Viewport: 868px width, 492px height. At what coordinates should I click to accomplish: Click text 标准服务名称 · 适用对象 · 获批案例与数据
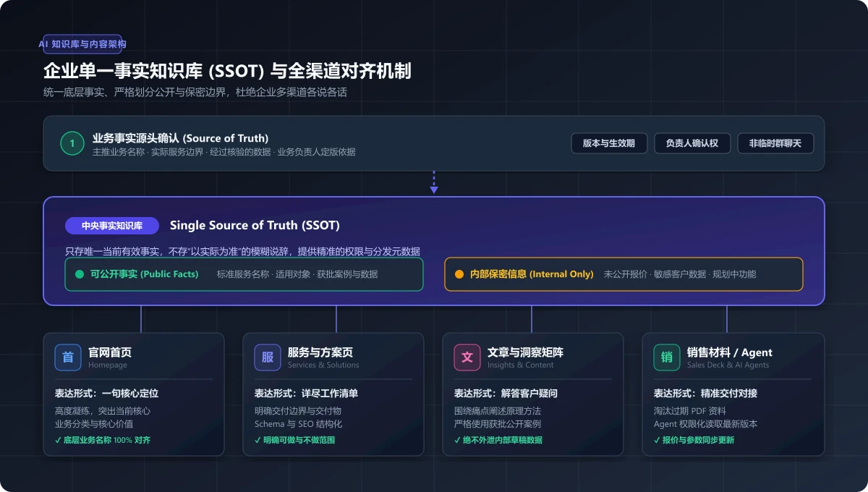click(x=297, y=274)
